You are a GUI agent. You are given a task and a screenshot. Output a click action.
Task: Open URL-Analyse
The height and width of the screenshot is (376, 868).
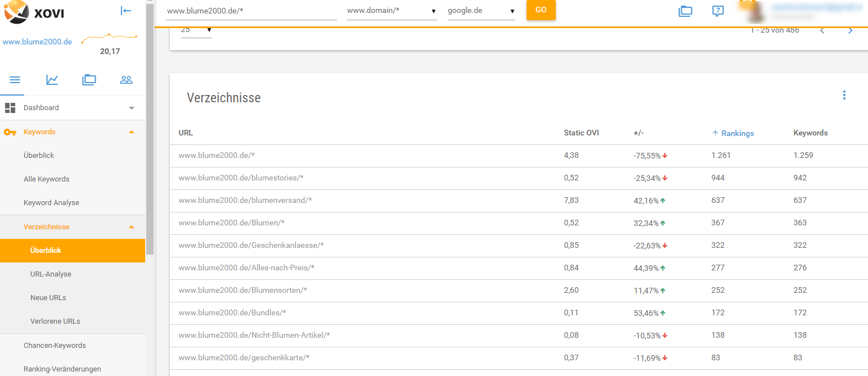51,274
